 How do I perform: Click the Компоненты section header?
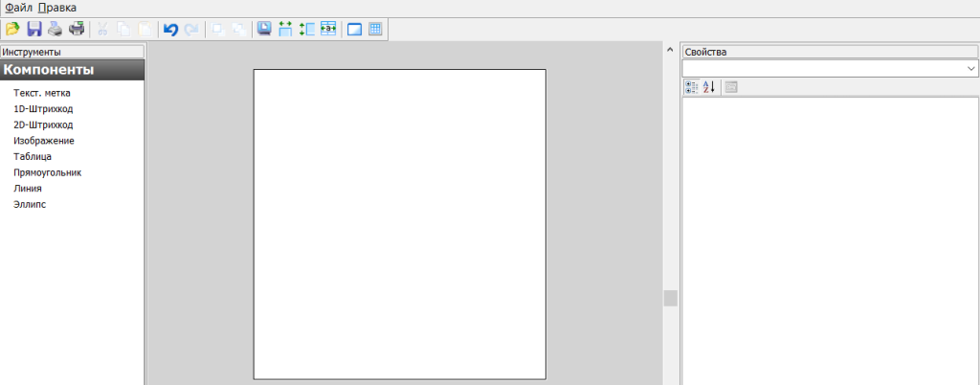pos(73,70)
